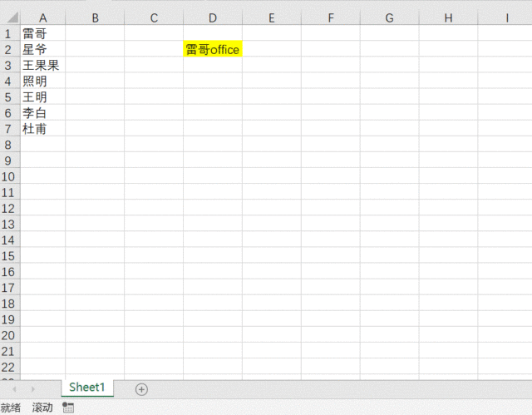Viewport: 532px width, 415px height.
Task: Select column C header
Action: 154,17
